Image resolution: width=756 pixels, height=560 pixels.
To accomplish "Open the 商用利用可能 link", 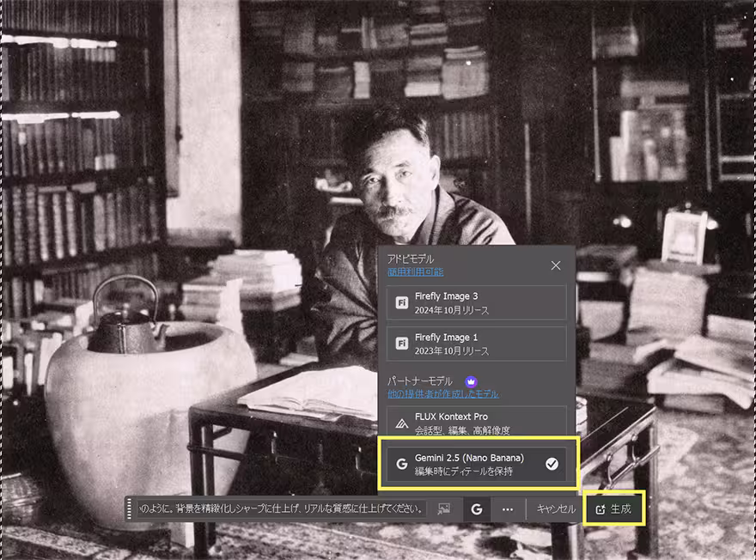I will point(415,272).
